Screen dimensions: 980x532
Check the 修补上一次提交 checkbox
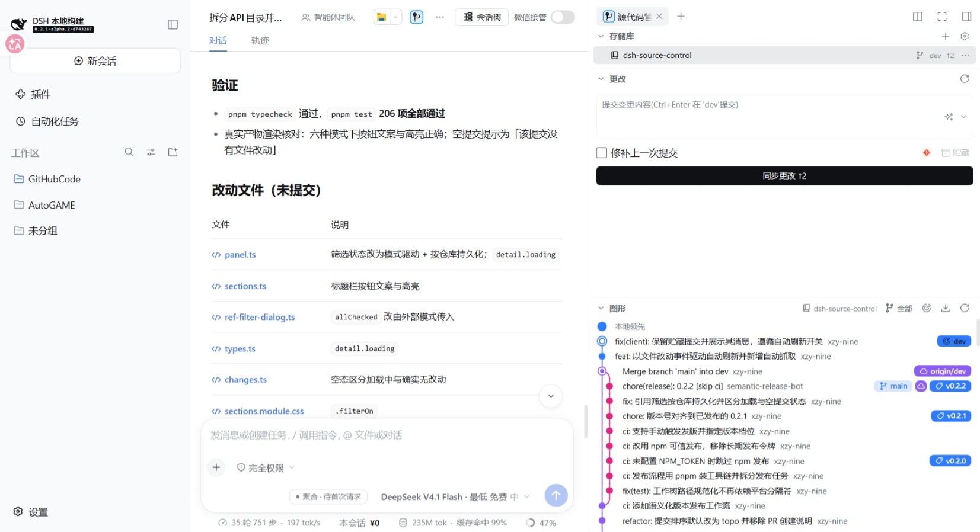point(602,153)
